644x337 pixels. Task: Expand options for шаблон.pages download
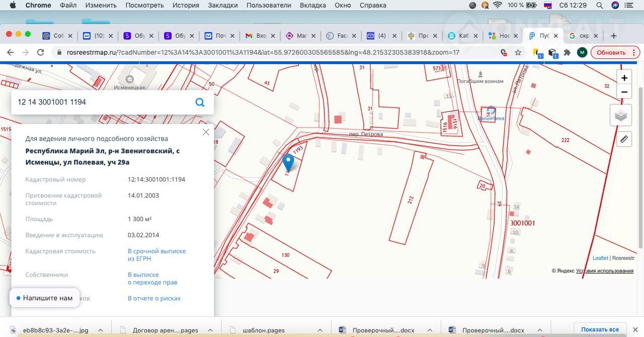(319, 330)
